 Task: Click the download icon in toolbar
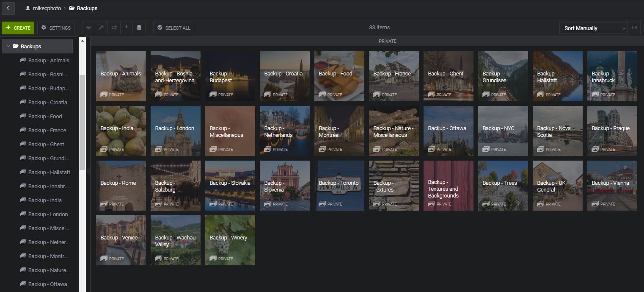point(126,28)
